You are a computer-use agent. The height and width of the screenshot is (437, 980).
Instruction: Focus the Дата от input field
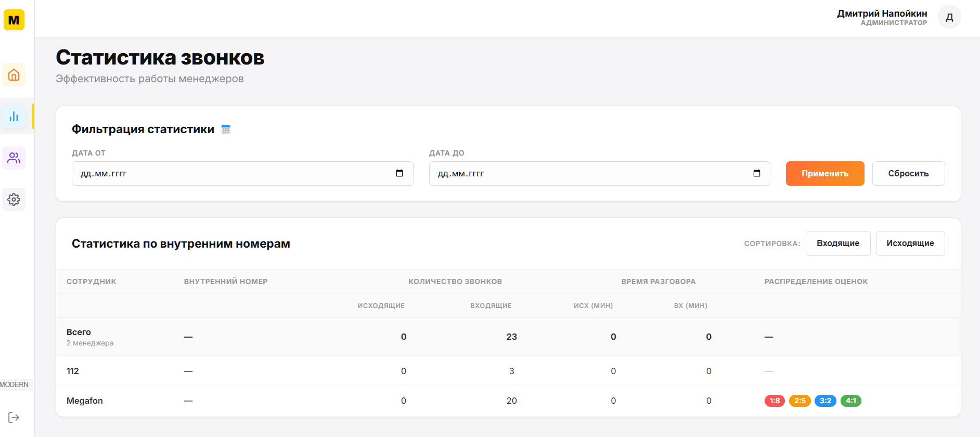click(x=229, y=173)
